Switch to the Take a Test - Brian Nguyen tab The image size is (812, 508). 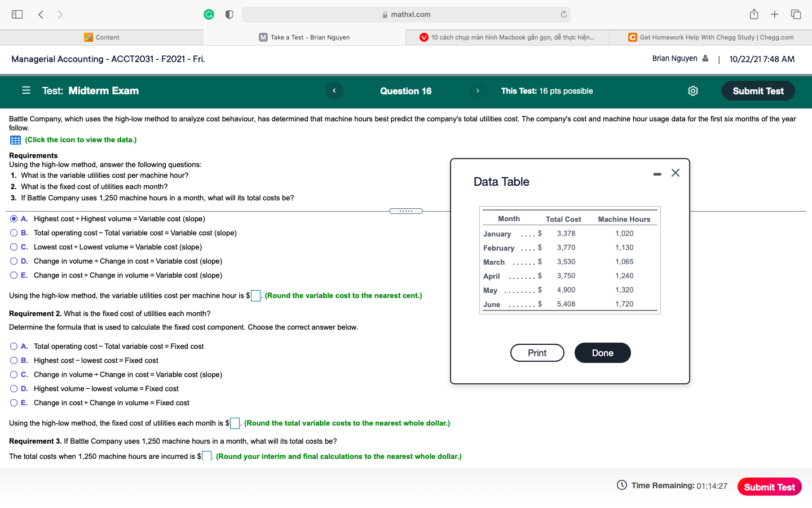pyautogui.click(x=304, y=37)
